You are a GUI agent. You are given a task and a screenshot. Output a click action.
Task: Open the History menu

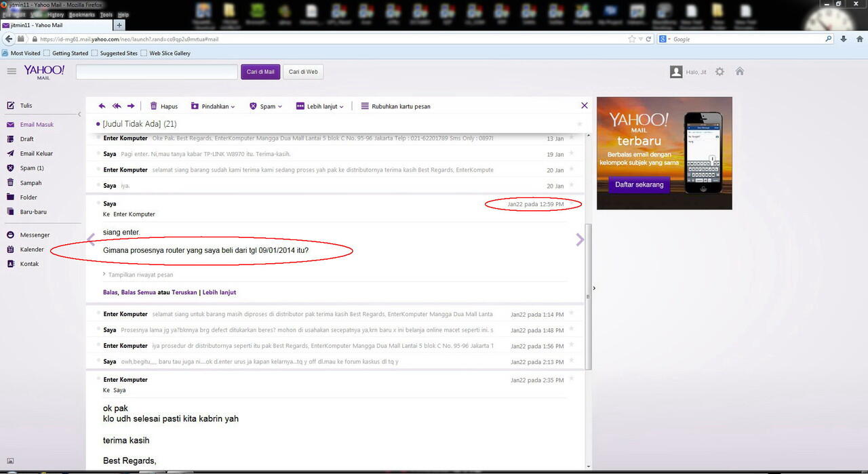coord(56,14)
